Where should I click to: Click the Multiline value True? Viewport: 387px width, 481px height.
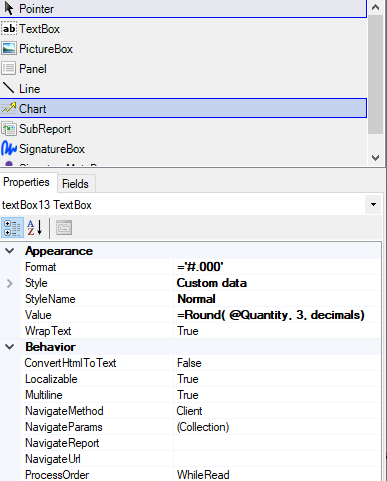pos(277,395)
